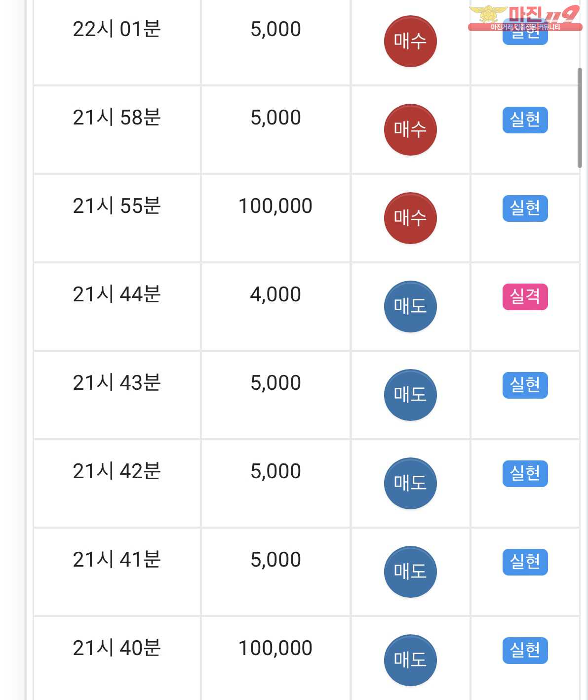Click the 마진119 logo watermark
The image size is (588, 700).
point(525,18)
